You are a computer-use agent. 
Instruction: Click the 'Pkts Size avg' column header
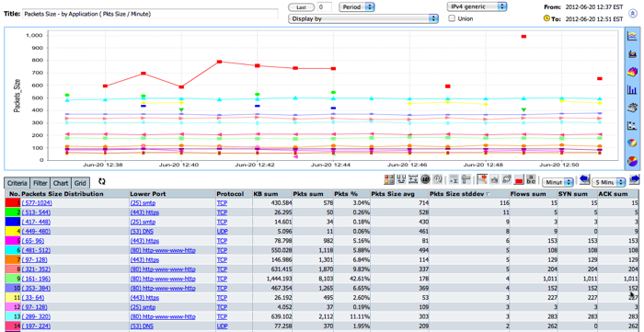click(399, 194)
